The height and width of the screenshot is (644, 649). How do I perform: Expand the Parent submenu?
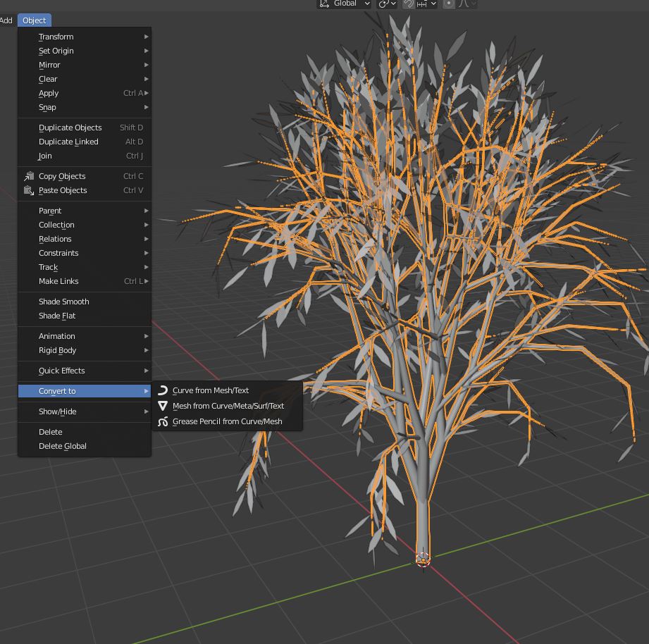[x=85, y=211]
